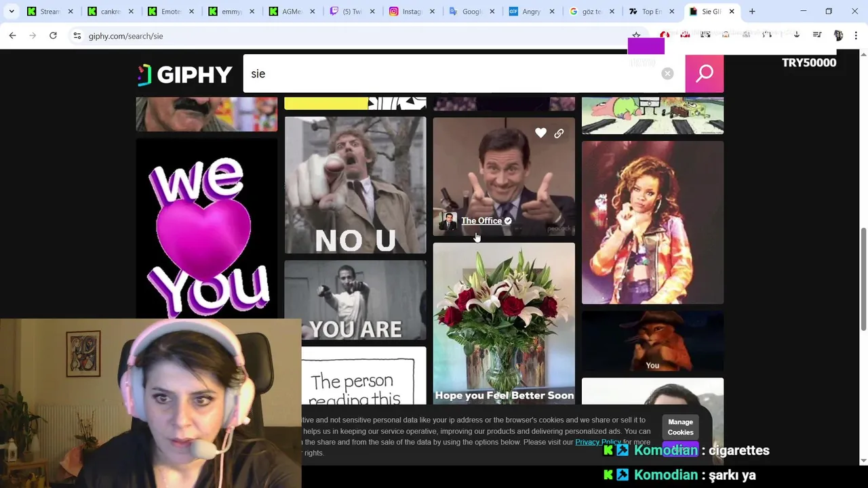Click The Office channel avatar

pos(448,221)
